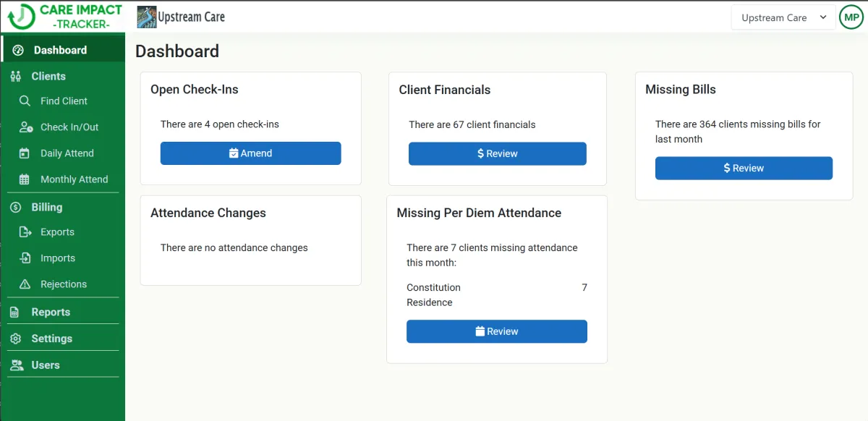Navigate to the Users section
868x421 pixels.
point(45,365)
